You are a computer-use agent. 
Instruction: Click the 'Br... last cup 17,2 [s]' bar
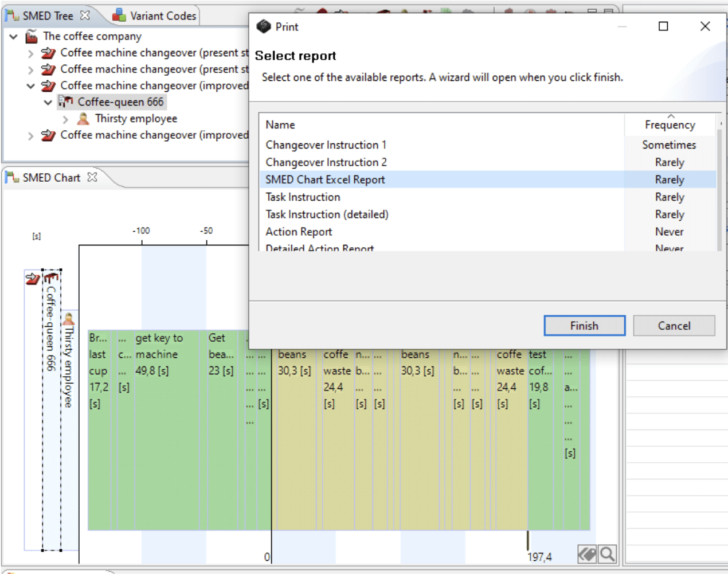[98, 430]
